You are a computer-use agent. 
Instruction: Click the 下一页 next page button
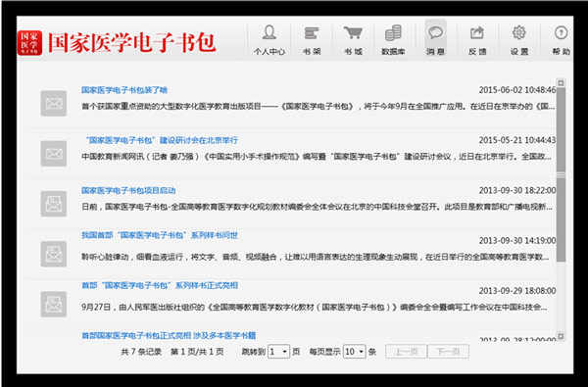[448, 352]
